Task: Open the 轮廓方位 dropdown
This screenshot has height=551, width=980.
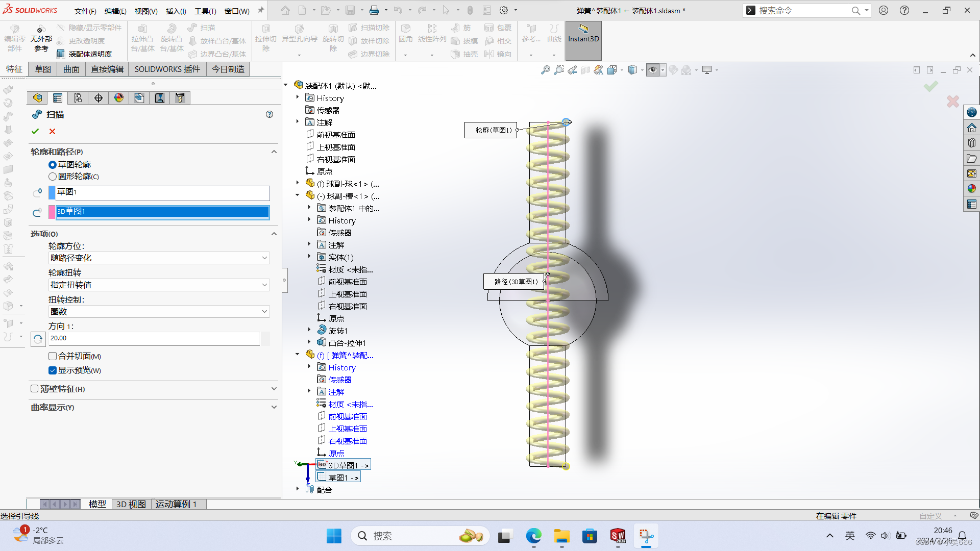Action: coord(159,258)
